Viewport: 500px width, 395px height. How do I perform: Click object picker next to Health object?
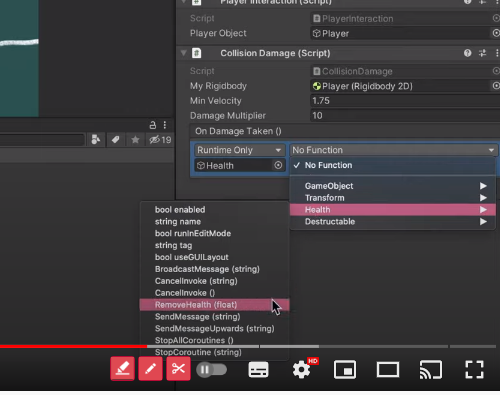(278, 165)
